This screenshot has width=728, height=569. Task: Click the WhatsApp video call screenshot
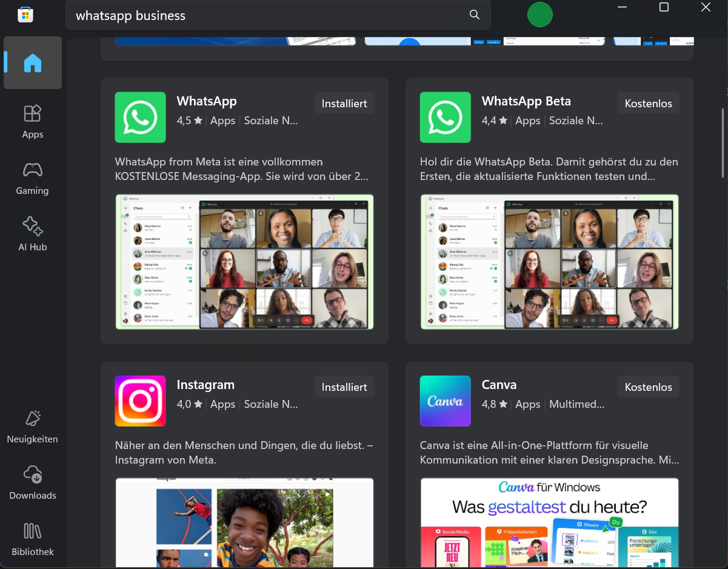245,262
